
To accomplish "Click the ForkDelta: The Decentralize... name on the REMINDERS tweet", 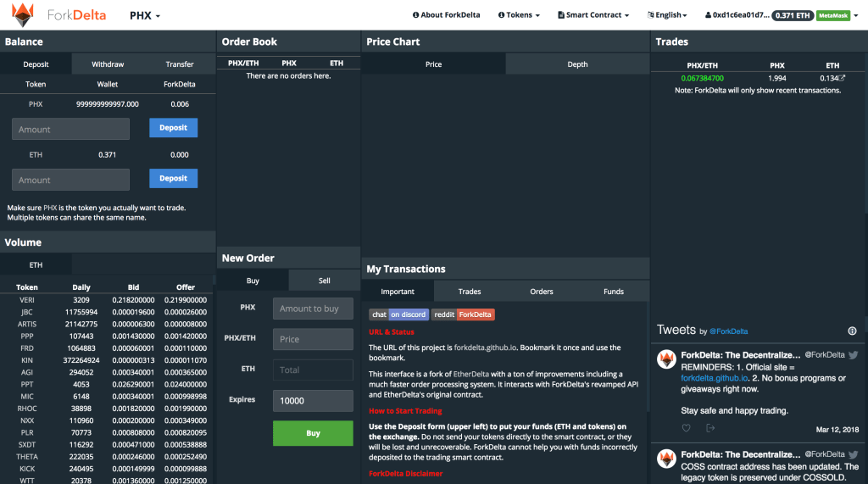I will [741, 355].
